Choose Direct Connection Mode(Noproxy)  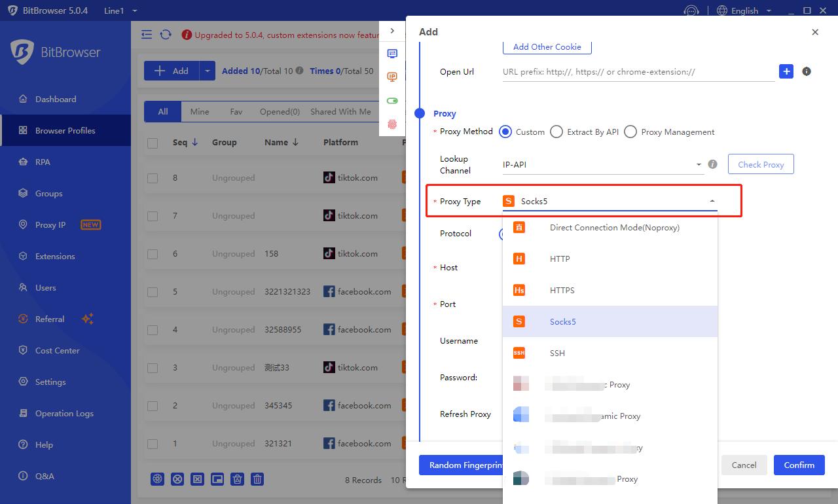610,228
